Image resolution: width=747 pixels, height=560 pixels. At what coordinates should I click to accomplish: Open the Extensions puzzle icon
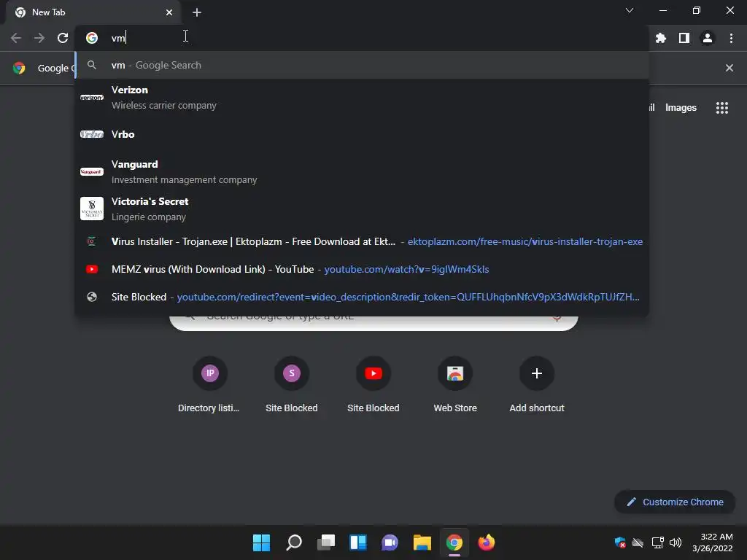click(x=661, y=38)
